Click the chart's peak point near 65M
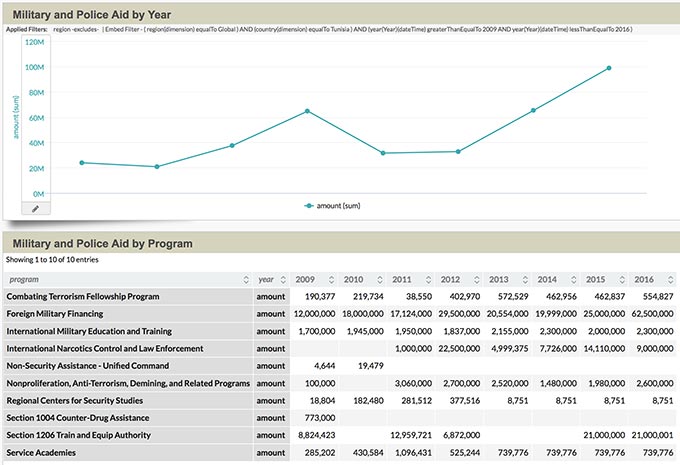This screenshot has height=465, width=680. (308, 111)
